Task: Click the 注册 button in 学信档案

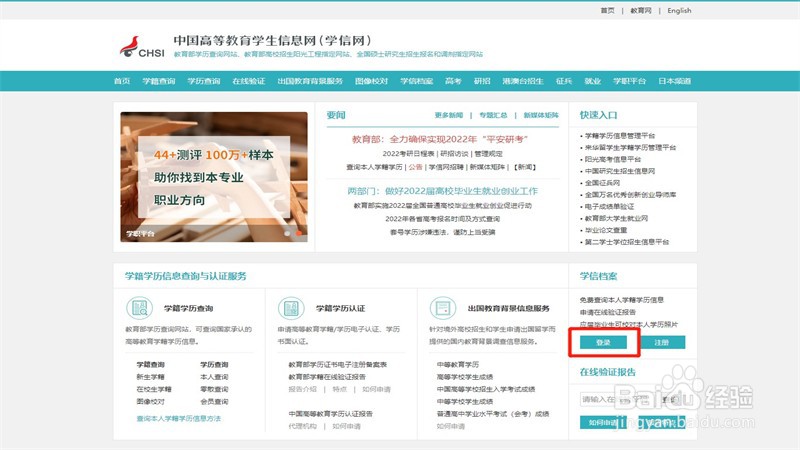Action: tap(662, 342)
